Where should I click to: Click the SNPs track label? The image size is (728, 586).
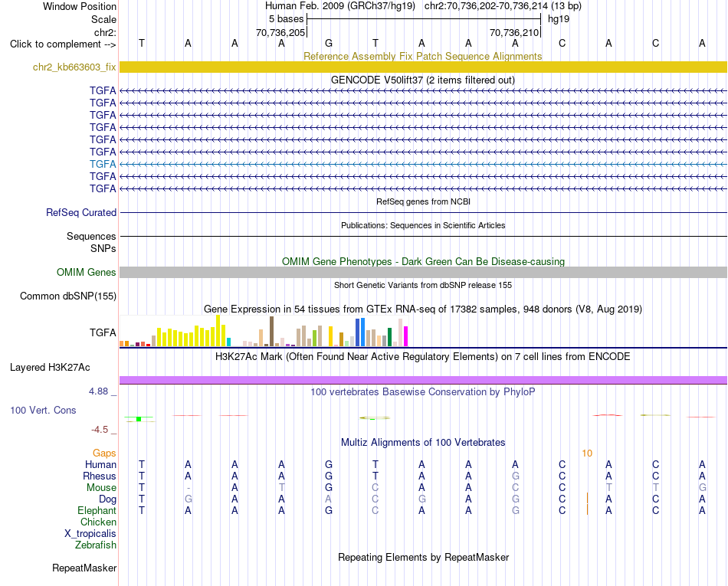coord(103,248)
